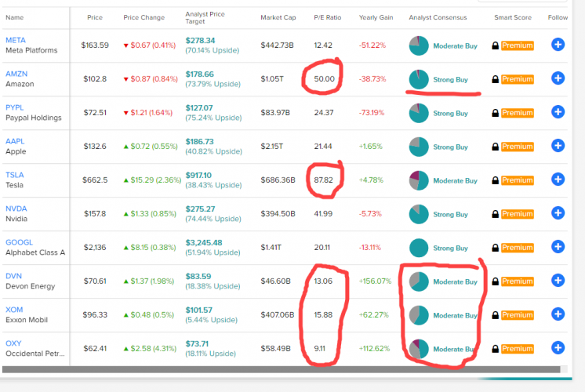
Task: Open the NVDA ticker link
Action: pos(16,209)
